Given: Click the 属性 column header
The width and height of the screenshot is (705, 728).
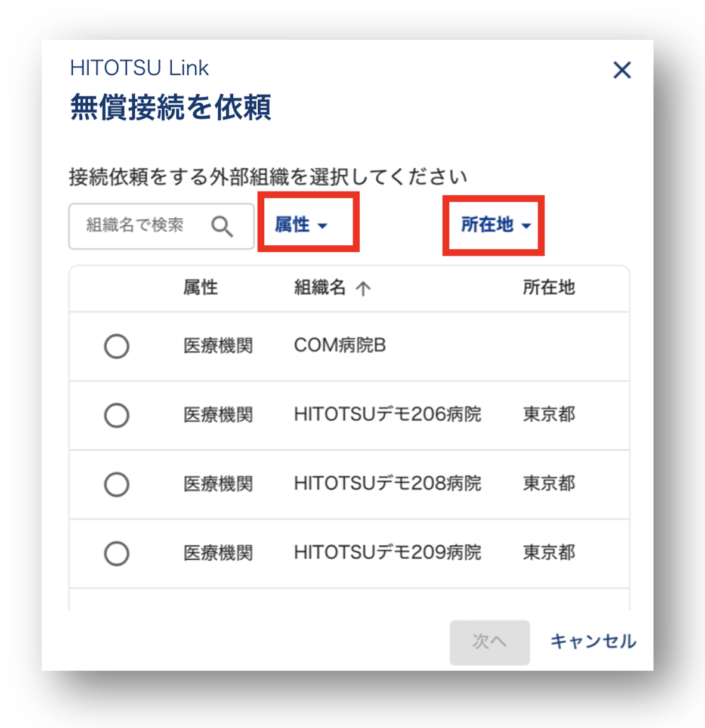Looking at the screenshot, I should [x=200, y=288].
